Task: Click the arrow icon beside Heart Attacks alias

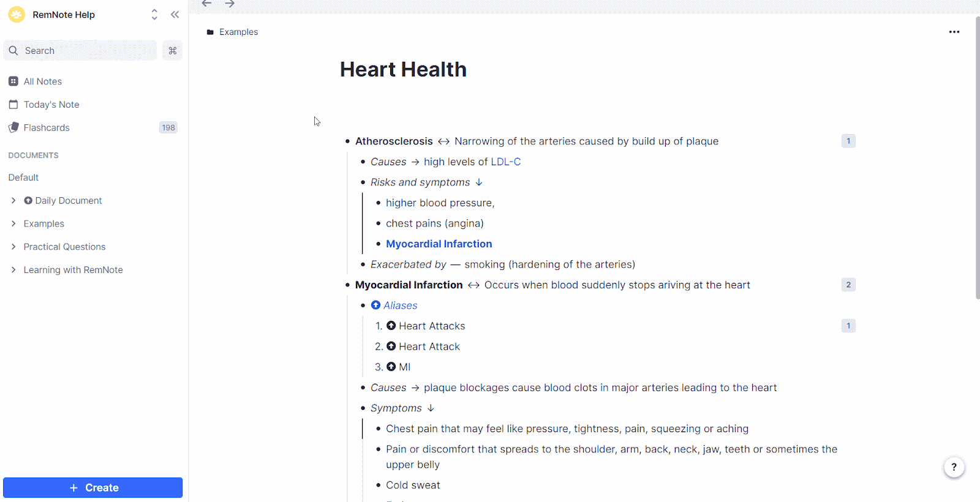Action: 391,326
